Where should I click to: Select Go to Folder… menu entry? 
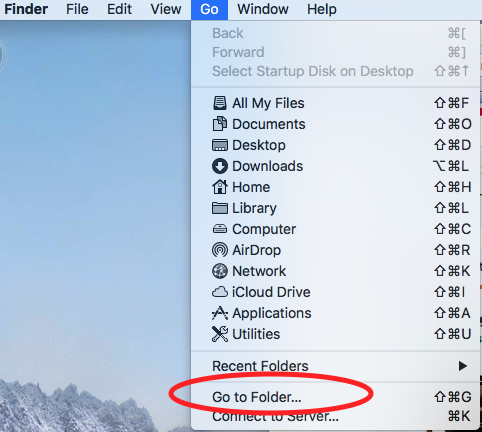coord(336,397)
